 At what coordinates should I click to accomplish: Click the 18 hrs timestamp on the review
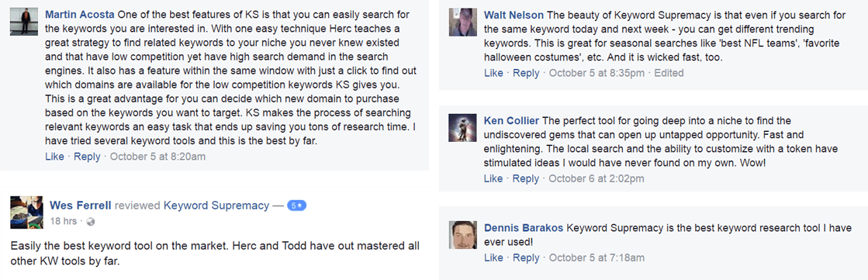pyautogui.click(x=63, y=221)
